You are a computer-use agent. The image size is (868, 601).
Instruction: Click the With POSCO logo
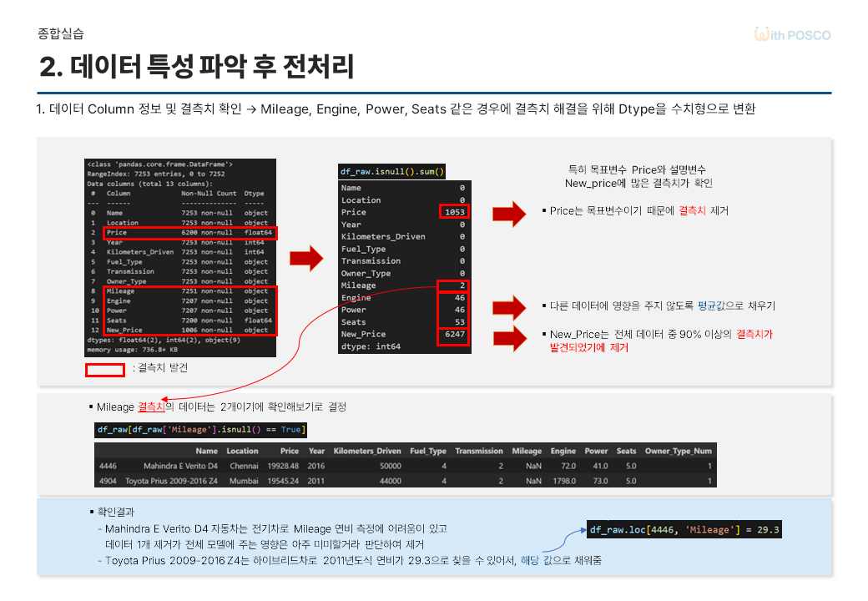(791, 34)
